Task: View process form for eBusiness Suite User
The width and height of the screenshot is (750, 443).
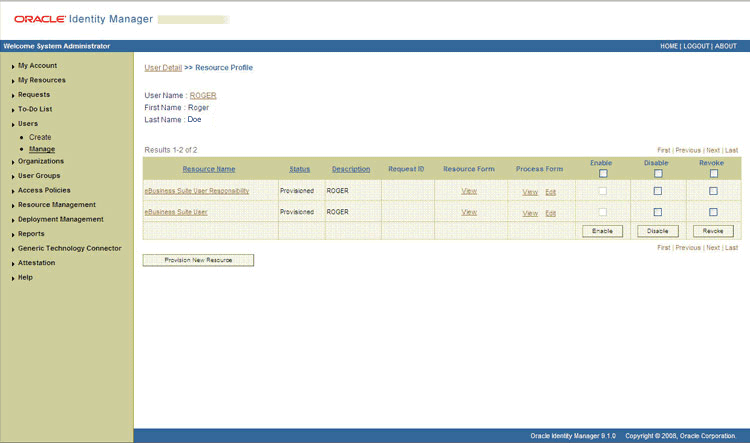Action: coord(530,213)
